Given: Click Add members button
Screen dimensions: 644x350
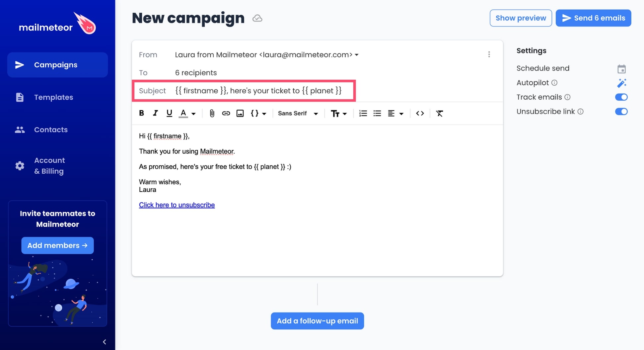Looking at the screenshot, I should [57, 245].
